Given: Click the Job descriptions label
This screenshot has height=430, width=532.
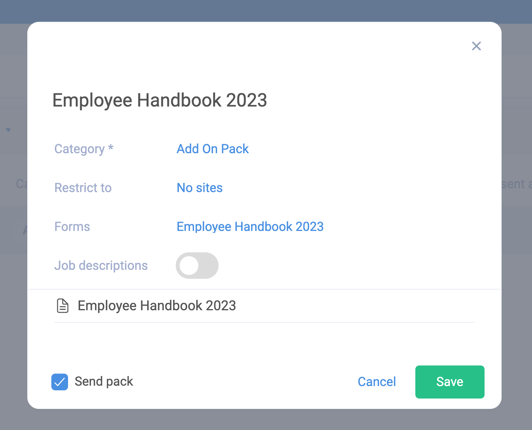Looking at the screenshot, I should [101, 265].
